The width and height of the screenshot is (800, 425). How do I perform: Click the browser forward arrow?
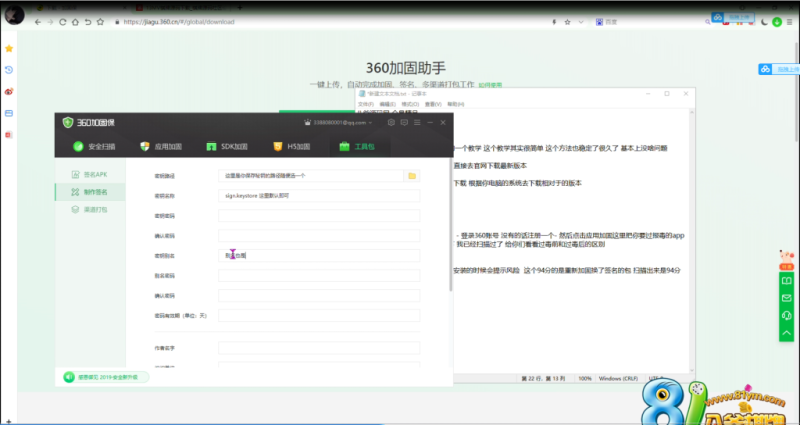pyautogui.click(x=50, y=22)
